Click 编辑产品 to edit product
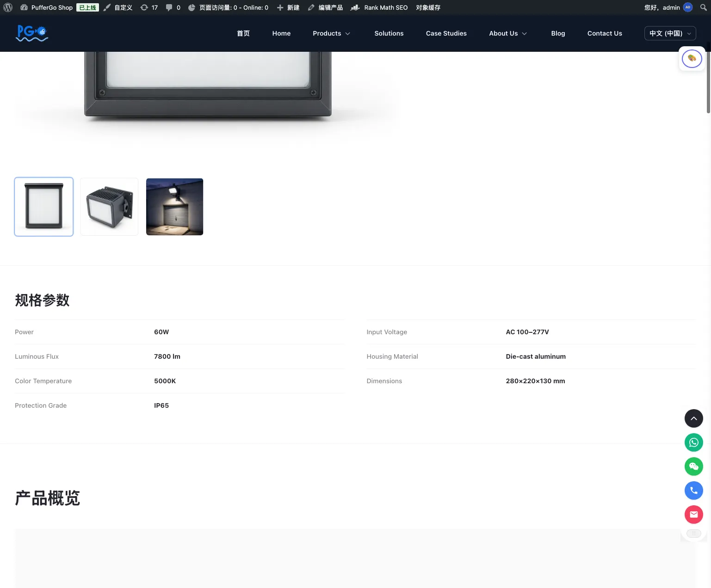The width and height of the screenshot is (711, 588). pos(325,7)
